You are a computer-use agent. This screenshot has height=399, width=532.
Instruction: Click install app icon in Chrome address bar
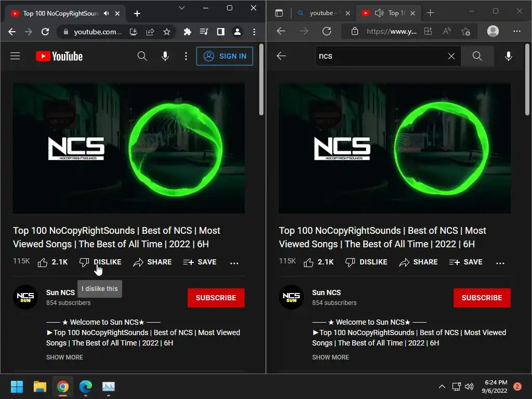pos(134,32)
